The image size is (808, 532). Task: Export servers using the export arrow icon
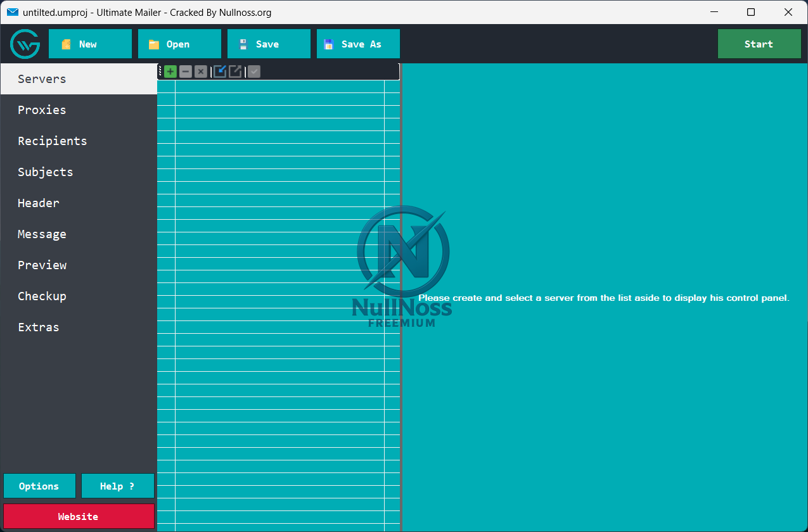pos(235,72)
